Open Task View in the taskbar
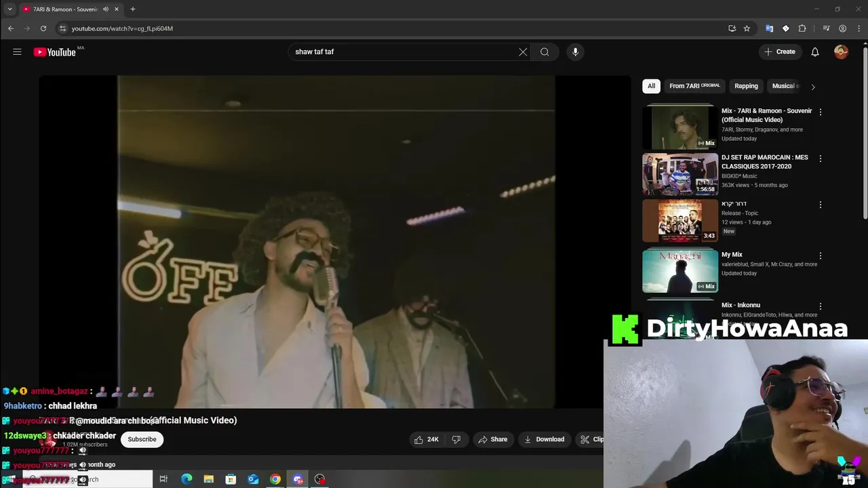868x488 pixels. (163, 480)
